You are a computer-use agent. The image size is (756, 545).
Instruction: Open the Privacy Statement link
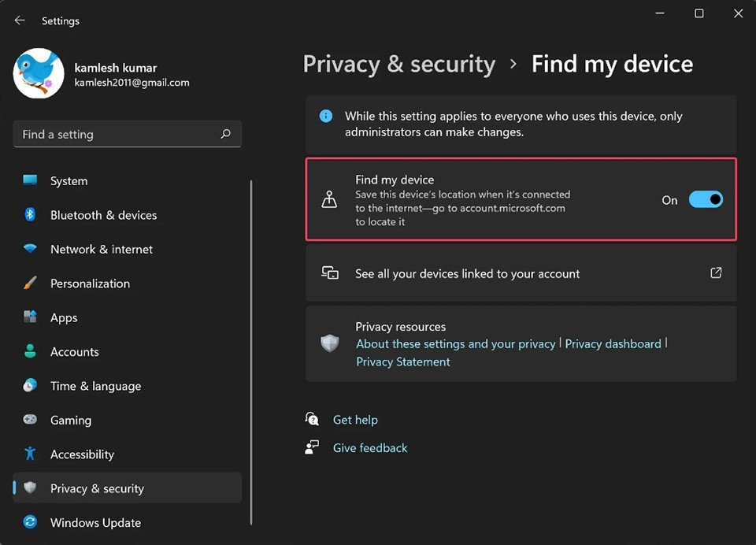402,361
